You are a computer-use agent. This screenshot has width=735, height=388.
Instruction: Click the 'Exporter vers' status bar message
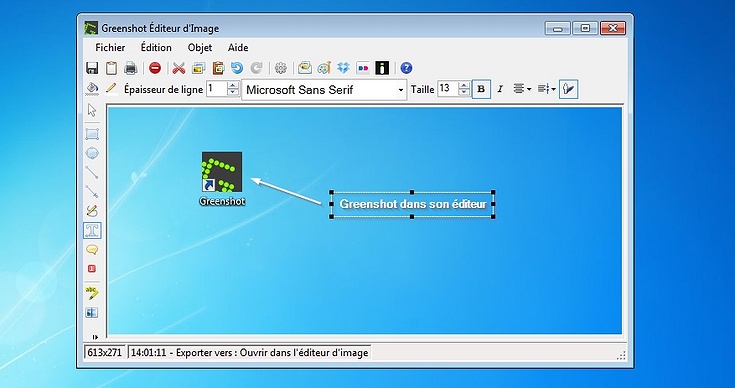tap(249, 353)
